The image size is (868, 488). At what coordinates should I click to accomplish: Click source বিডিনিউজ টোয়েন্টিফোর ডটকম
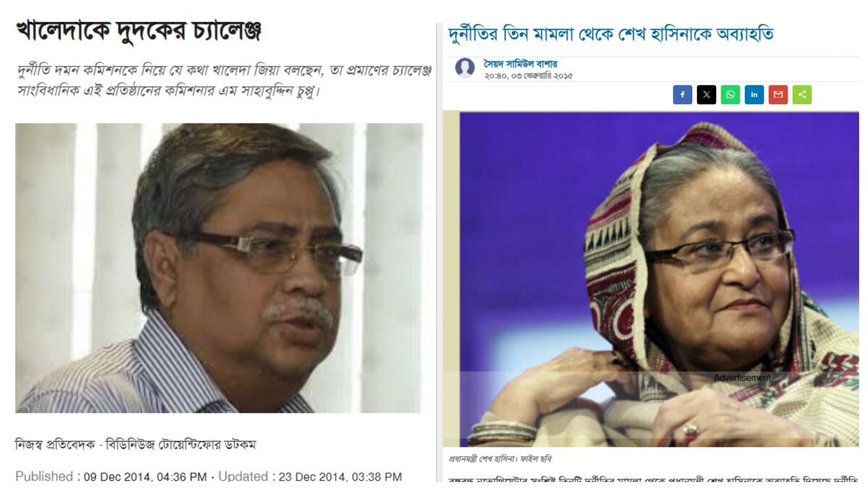coord(180,445)
